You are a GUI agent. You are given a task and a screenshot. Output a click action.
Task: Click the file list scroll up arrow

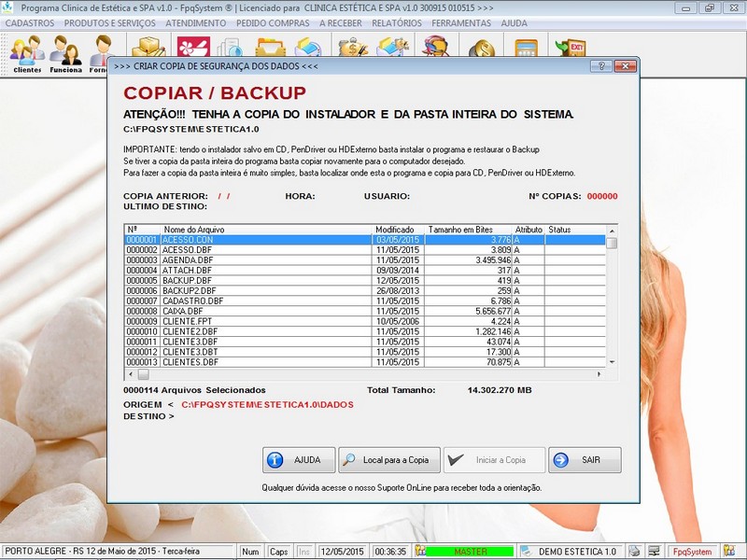(613, 231)
